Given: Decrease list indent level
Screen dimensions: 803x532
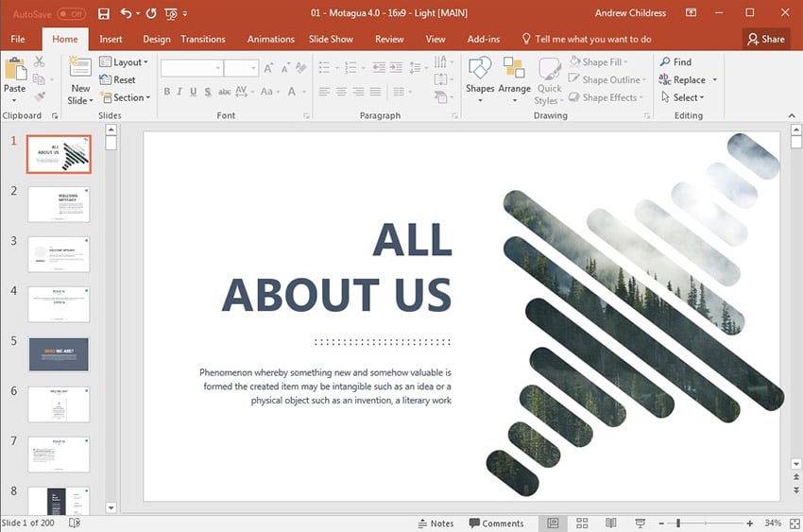Looking at the screenshot, I should [x=379, y=67].
